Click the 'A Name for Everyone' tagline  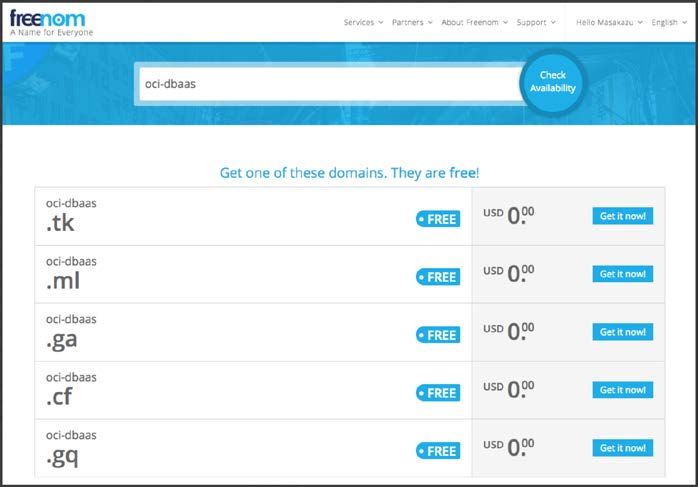pyautogui.click(x=52, y=32)
